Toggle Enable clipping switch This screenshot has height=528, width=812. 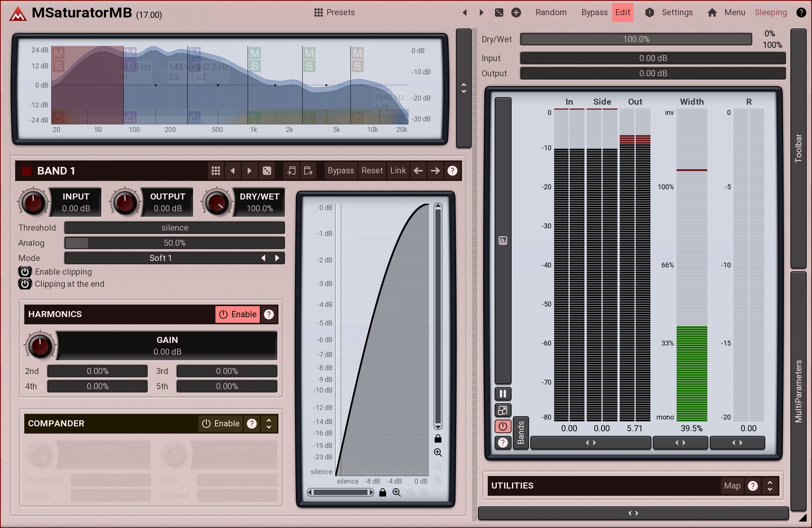[x=25, y=272]
